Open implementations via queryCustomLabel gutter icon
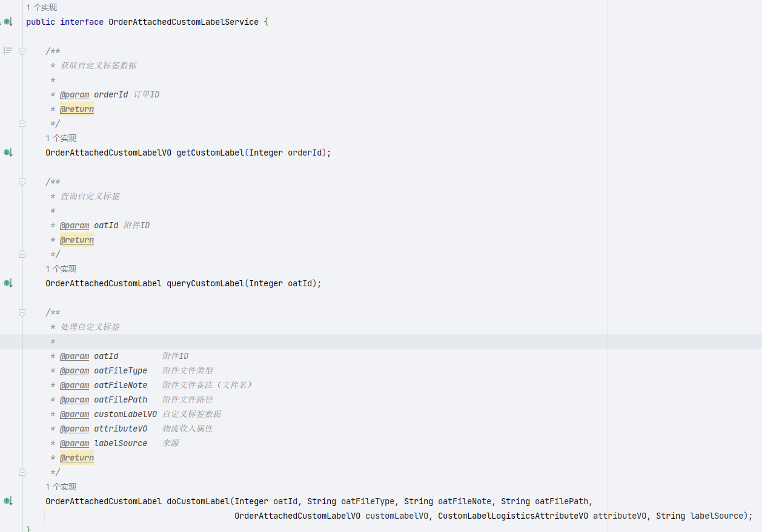Viewport: 762px width, 532px height. (7, 283)
